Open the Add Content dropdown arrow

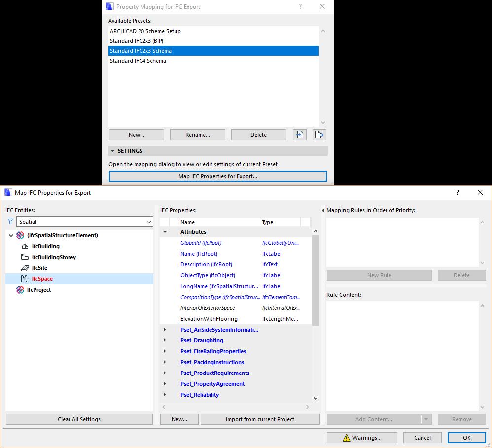(x=426, y=419)
